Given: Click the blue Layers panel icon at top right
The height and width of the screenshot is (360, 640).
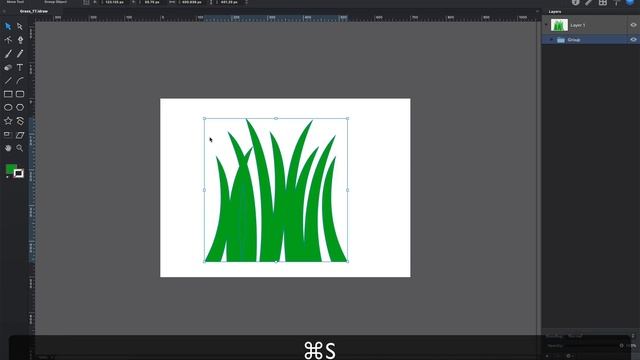Looking at the screenshot, I should [x=630, y=2].
